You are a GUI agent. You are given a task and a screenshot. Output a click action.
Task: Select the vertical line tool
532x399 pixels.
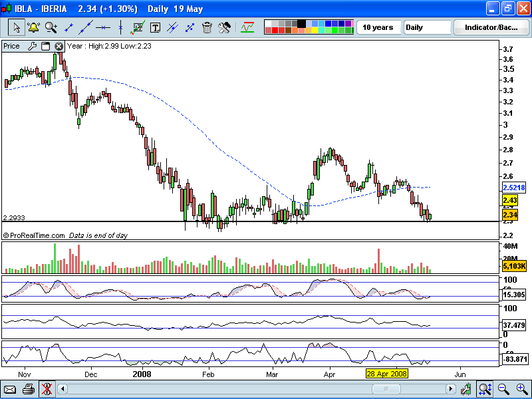point(120,27)
